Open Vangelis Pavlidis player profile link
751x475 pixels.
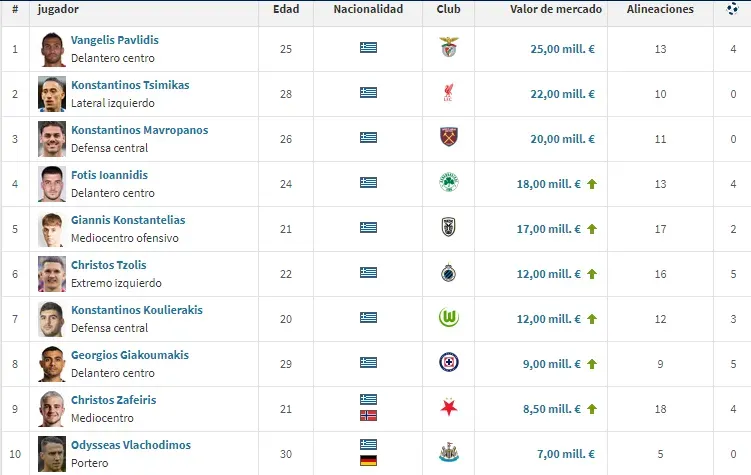click(x=115, y=40)
